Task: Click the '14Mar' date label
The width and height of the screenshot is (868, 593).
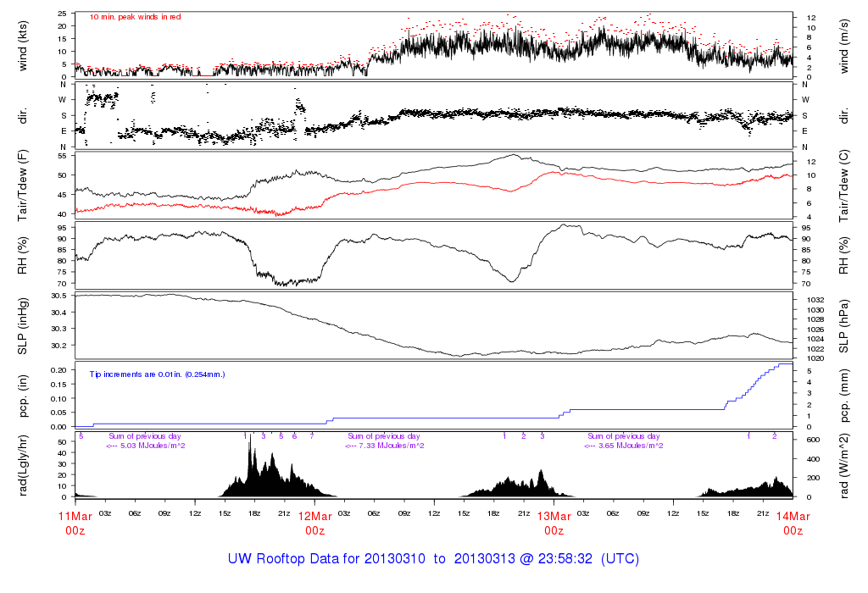Action: [x=793, y=517]
